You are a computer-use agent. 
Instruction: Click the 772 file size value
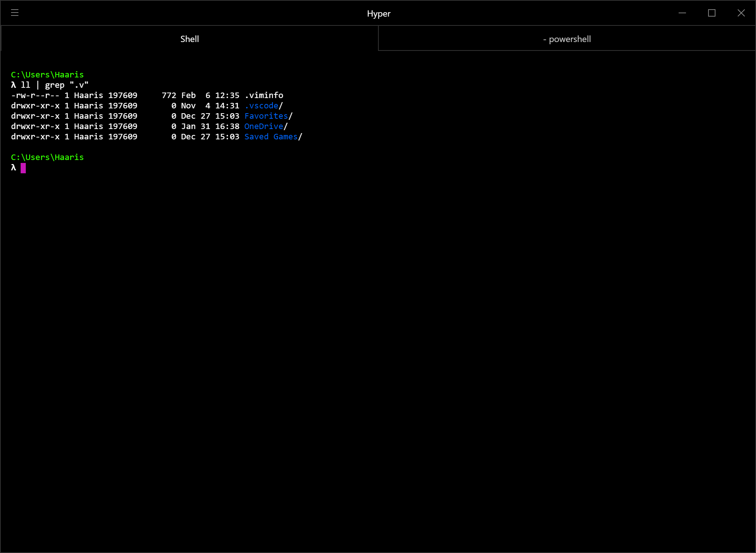click(x=169, y=95)
